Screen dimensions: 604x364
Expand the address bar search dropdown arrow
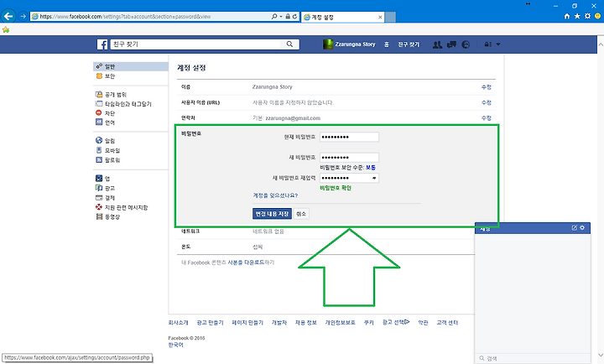pos(281,17)
